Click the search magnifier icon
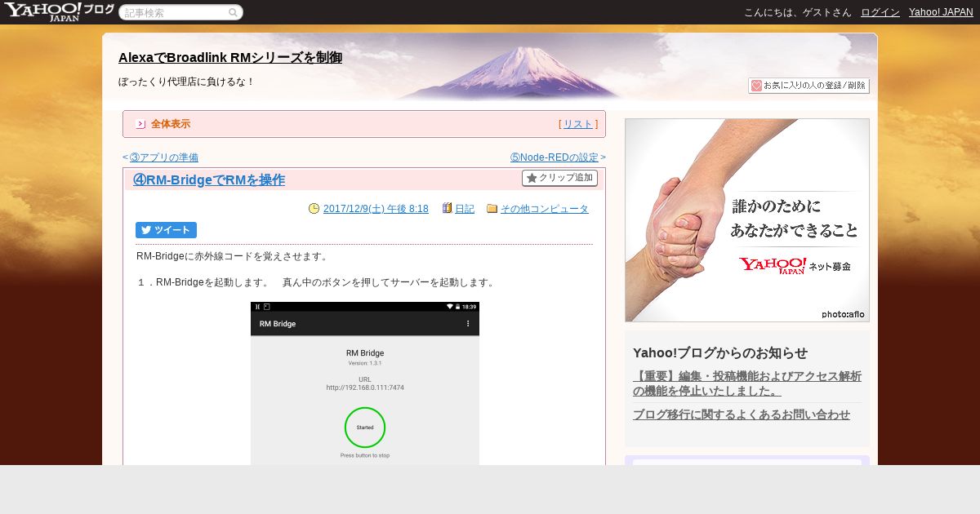 click(x=233, y=13)
